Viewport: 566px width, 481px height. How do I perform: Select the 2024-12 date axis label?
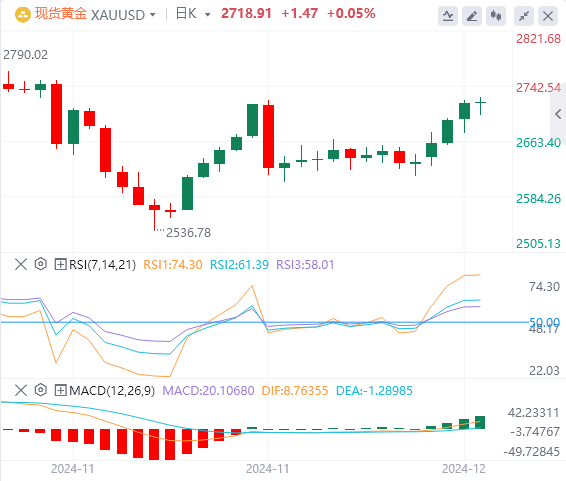tap(464, 469)
